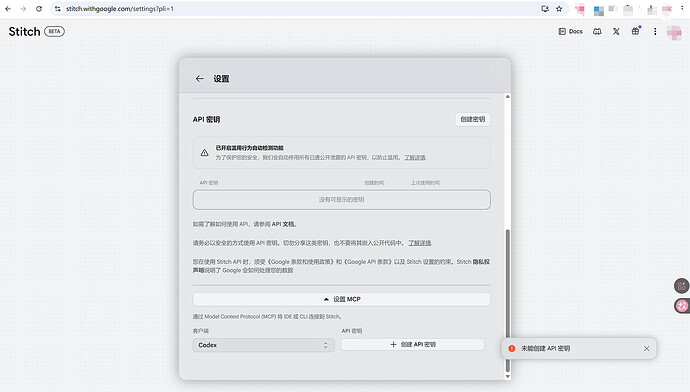The image size is (690, 392).
Task: Dismiss the 未能创建 API 密钥 toast
Action: click(646, 348)
